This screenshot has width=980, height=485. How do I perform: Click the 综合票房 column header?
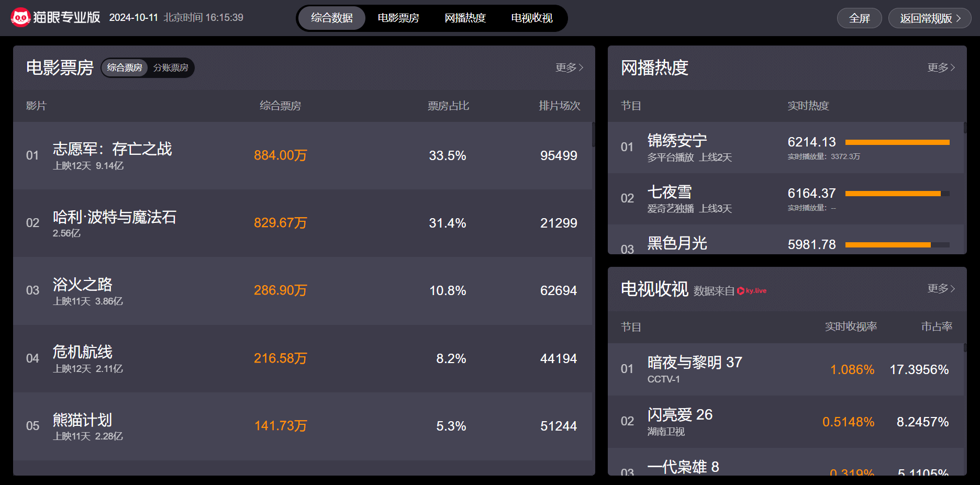pyautogui.click(x=281, y=106)
